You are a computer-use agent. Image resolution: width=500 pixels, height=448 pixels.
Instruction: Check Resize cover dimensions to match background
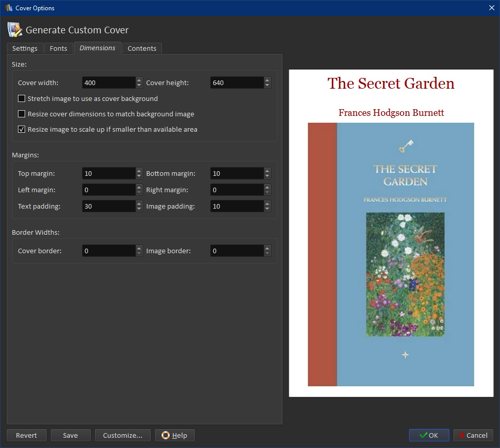pyautogui.click(x=22, y=114)
